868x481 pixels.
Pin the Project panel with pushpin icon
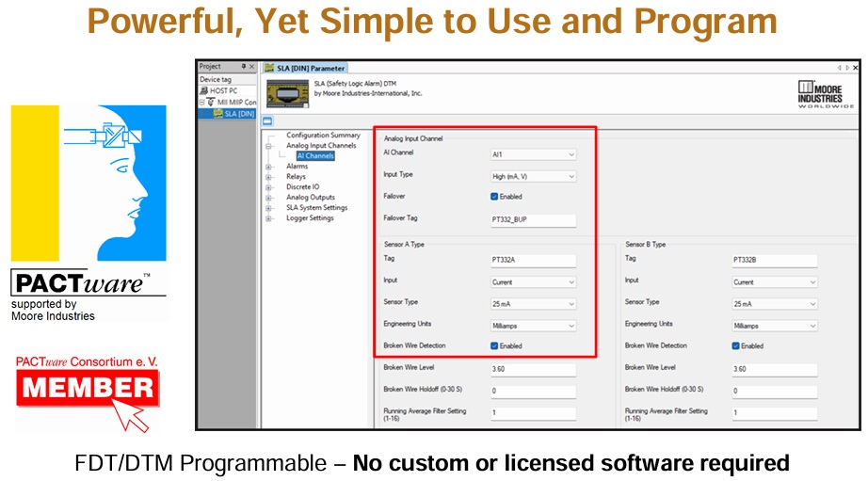click(x=244, y=67)
